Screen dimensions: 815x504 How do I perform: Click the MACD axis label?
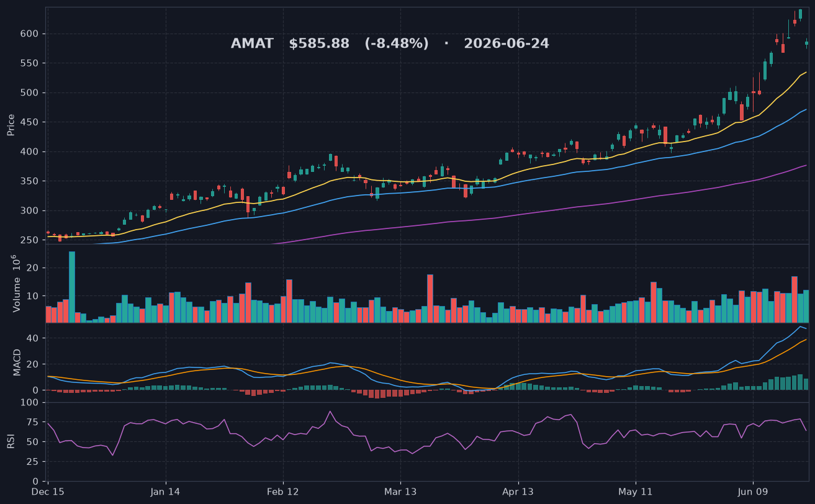coord(17,362)
